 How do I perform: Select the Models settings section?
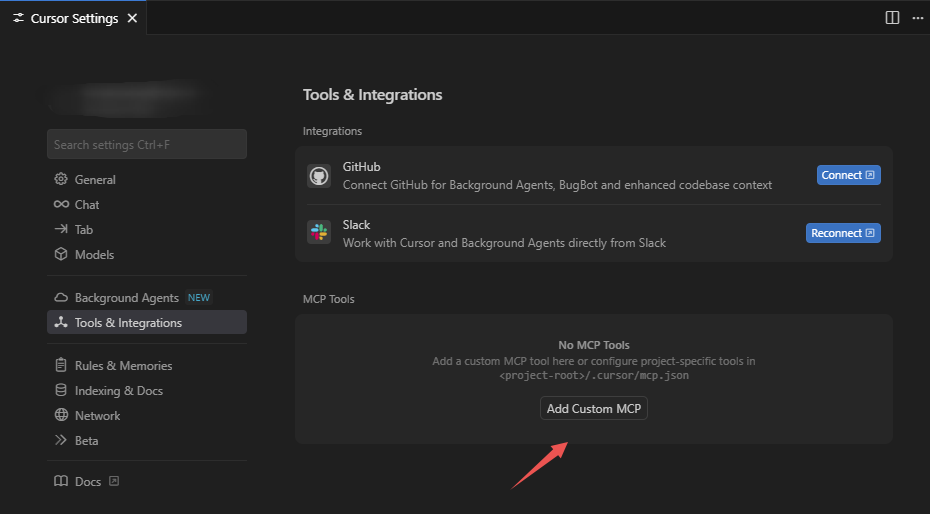[146, 254]
